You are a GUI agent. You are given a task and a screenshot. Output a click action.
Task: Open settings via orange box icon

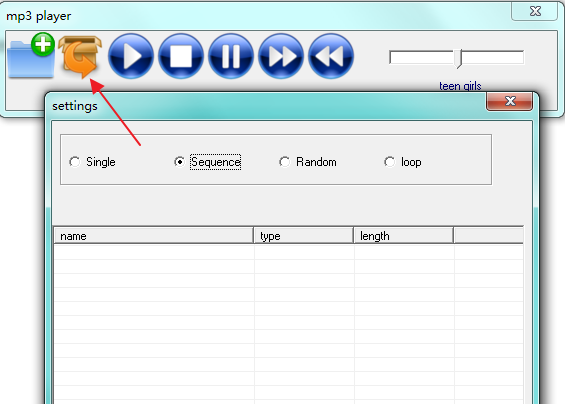coord(80,56)
